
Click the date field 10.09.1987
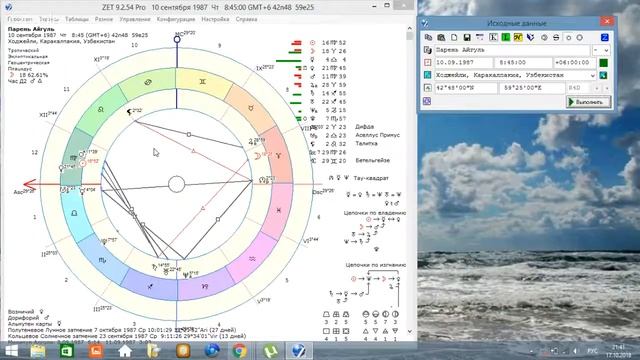tap(463, 62)
